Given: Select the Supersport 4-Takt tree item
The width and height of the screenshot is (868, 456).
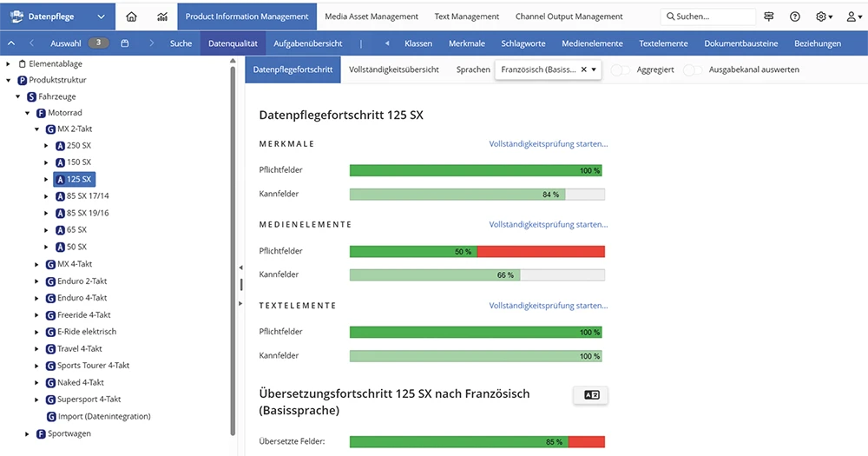Looking at the screenshot, I should coord(83,400).
